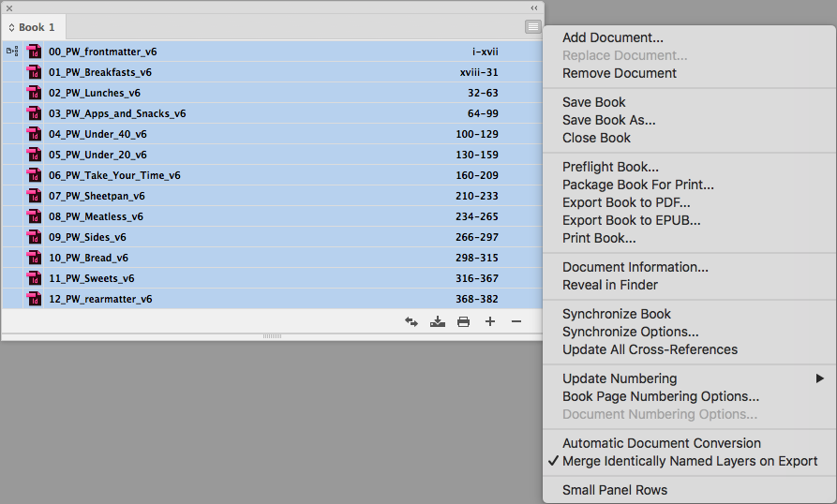Click InDesign icon of 02_PW_Lunches_v6
The width and height of the screenshot is (837, 504).
pos(34,93)
